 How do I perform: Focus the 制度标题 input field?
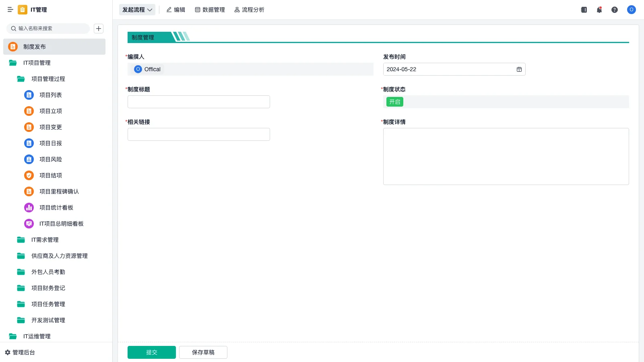click(199, 102)
